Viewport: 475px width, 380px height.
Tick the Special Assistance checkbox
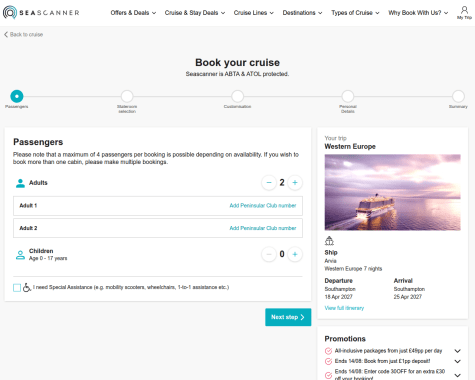click(17, 288)
